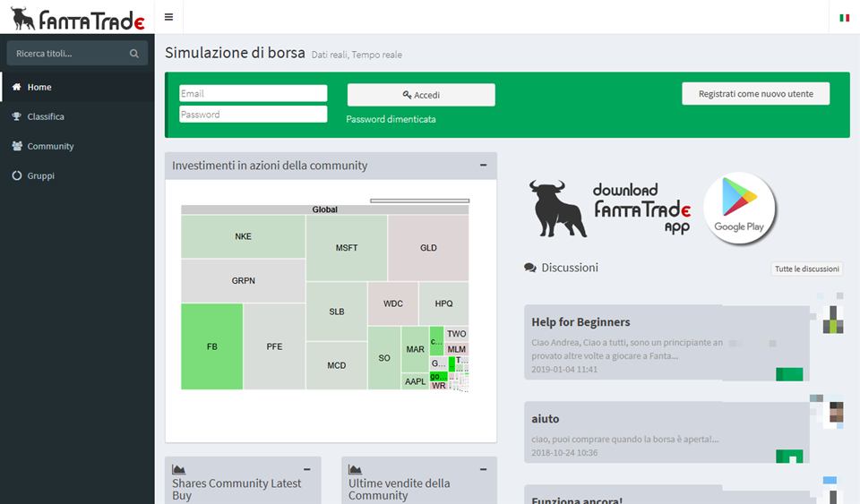Open the Password dimenticata link

point(391,119)
